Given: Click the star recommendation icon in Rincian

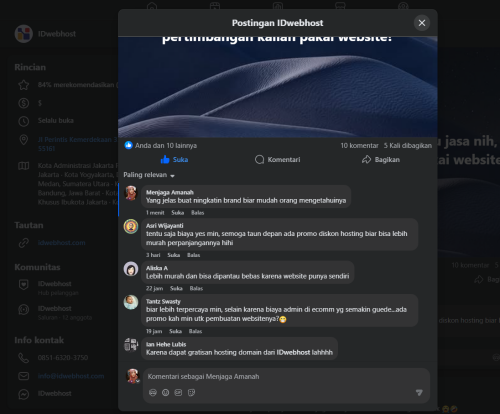Looking at the screenshot, I should pyautogui.click(x=24, y=85).
